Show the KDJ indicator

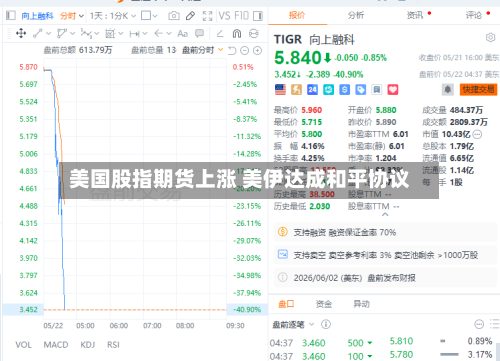click(88, 345)
